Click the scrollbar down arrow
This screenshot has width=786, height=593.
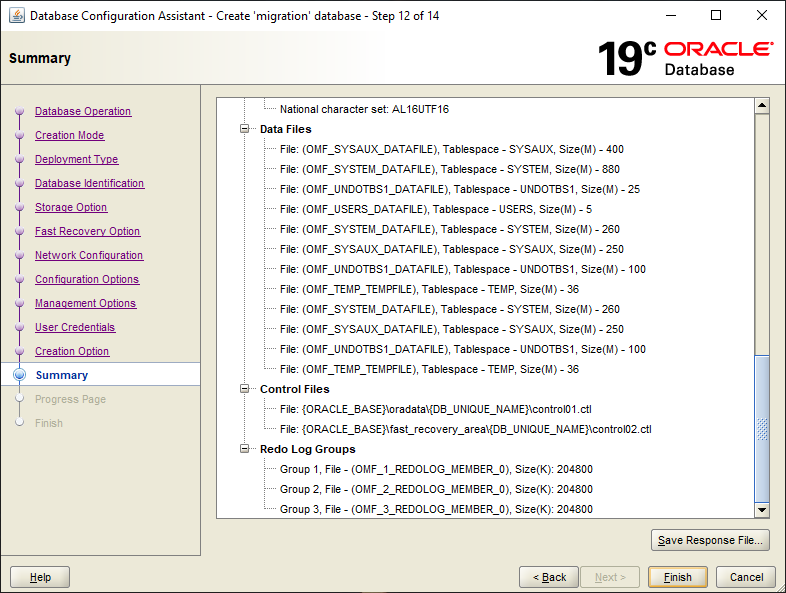pos(762,510)
